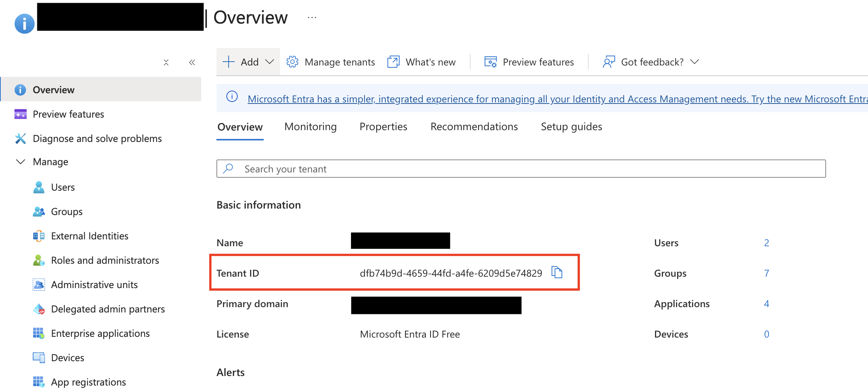Click the plus icon on Add button
Image resolution: width=868 pixels, height=392 pixels.
click(x=228, y=62)
